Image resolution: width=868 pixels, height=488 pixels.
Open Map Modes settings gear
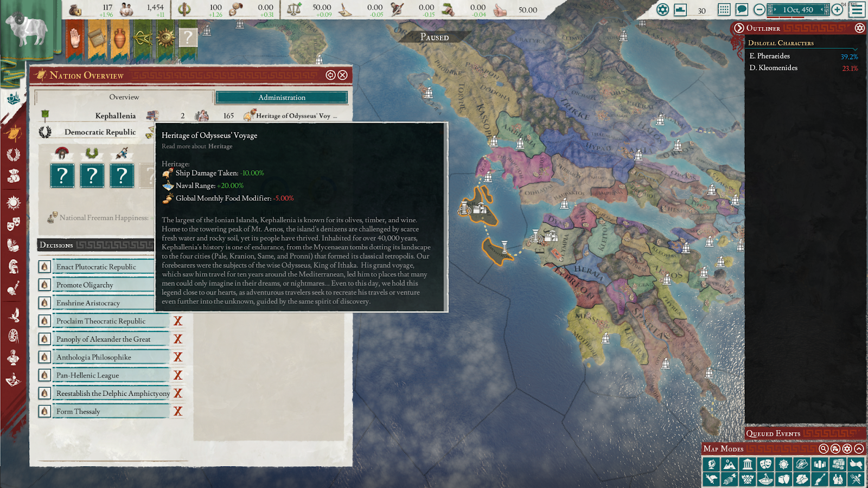click(x=847, y=448)
